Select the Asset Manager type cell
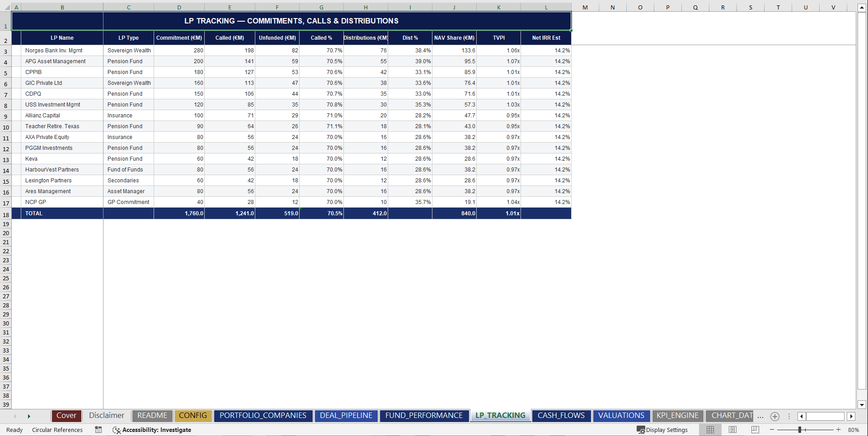Screen dimensions: 868x436 tap(128, 191)
